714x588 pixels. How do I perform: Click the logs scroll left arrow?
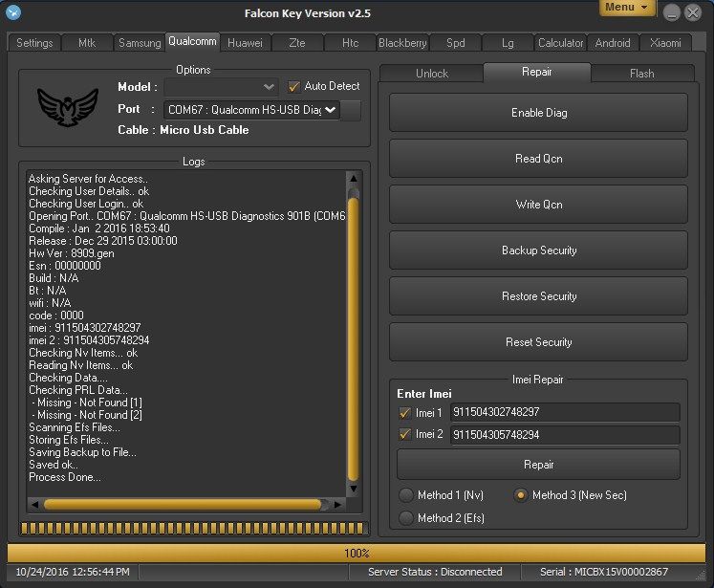[35, 504]
